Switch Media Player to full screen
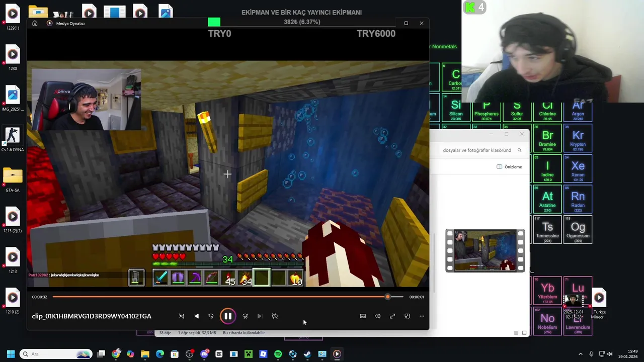This screenshot has width=644, height=362. point(392,316)
